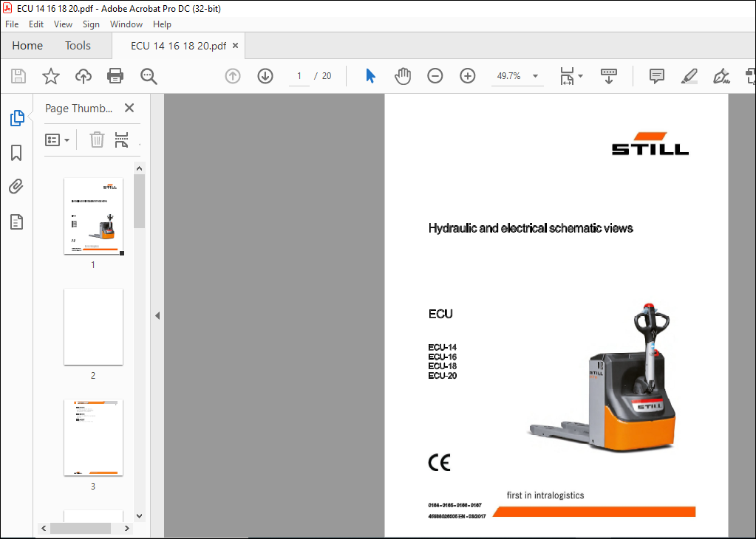Viewport: 756px width, 539px height.
Task: Zoom in with the plus icon
Action: coord(467,76)
